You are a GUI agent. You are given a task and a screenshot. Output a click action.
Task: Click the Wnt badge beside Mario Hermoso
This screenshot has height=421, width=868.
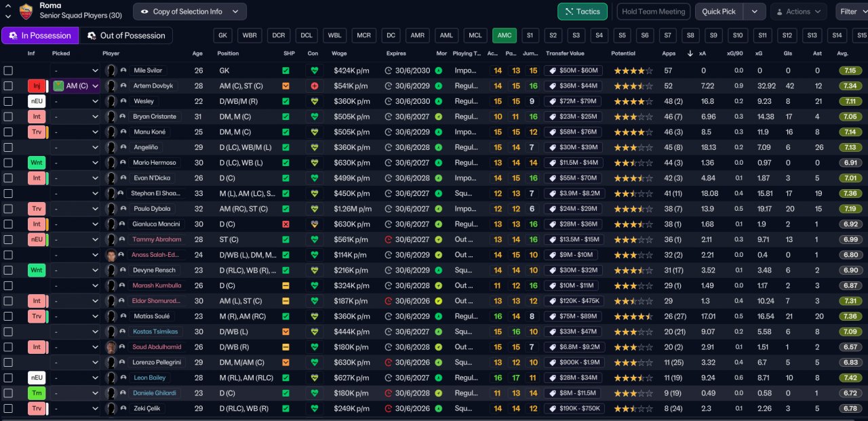pos(37,163)
